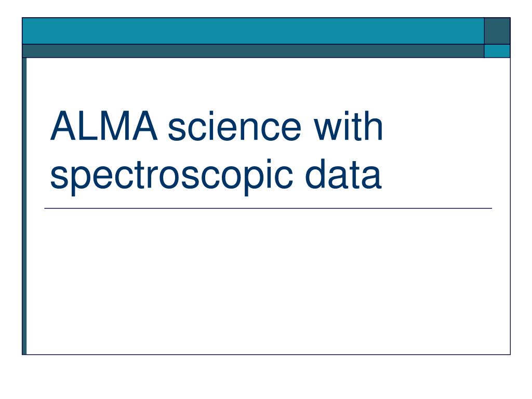Screen dimensions: 532x399
Task: Select the word "science" in the title
Action: tap(234, 126)
